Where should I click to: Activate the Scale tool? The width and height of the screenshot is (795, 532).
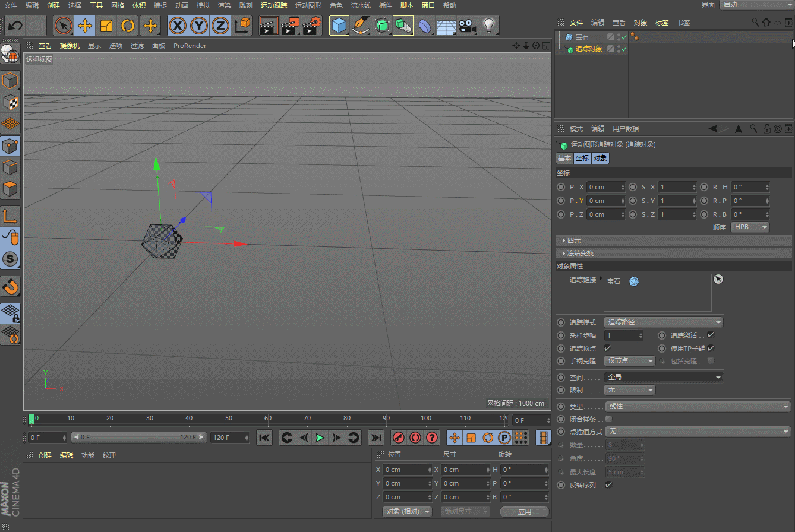point(106,26)
